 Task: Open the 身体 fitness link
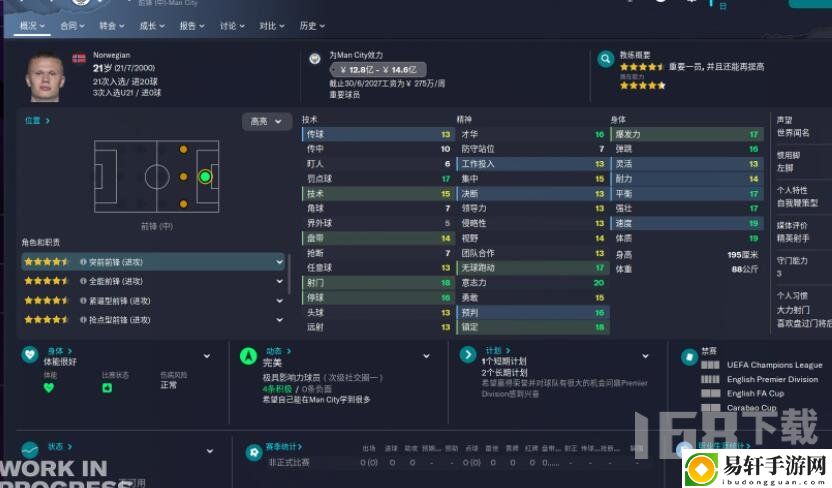click(x=59, y=351)
